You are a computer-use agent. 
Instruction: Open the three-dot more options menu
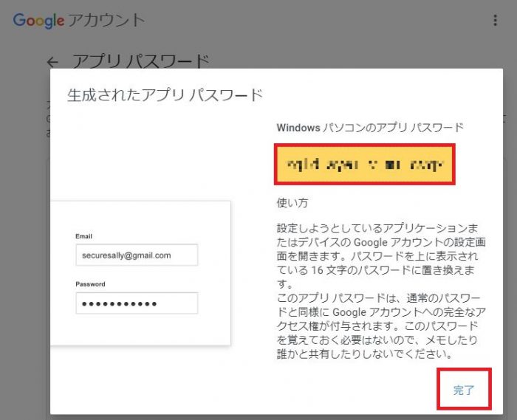495,21
